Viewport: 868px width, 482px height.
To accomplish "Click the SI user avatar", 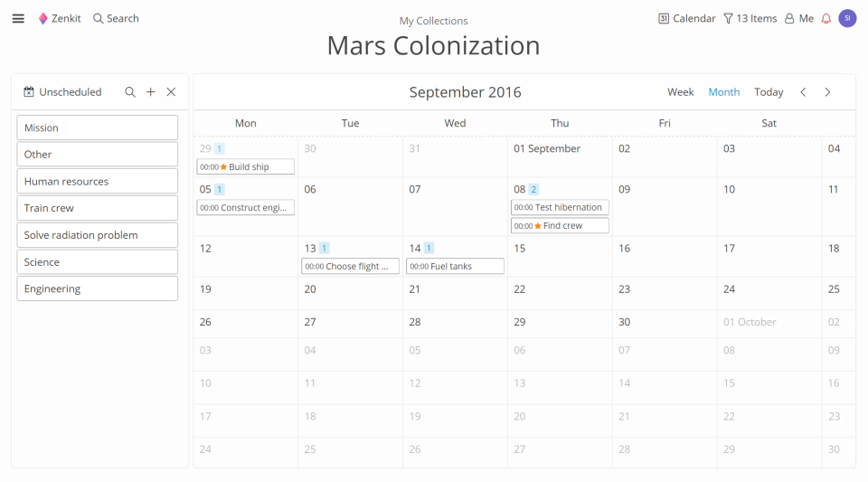I will [x=847, y=18].
